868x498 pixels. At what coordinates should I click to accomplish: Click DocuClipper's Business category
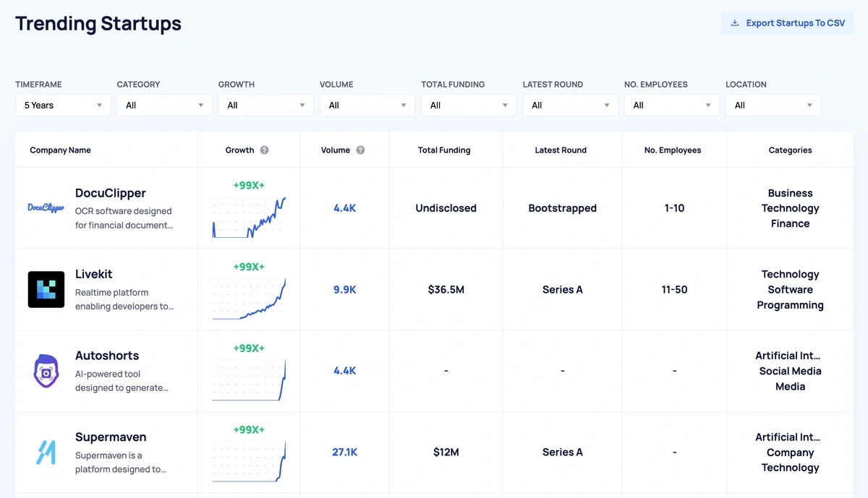pos(791,193)
